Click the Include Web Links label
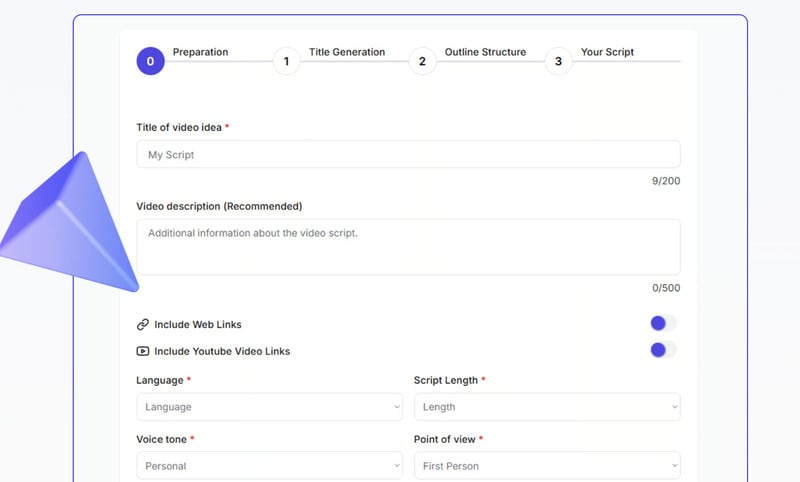 (x=198, y=324)
